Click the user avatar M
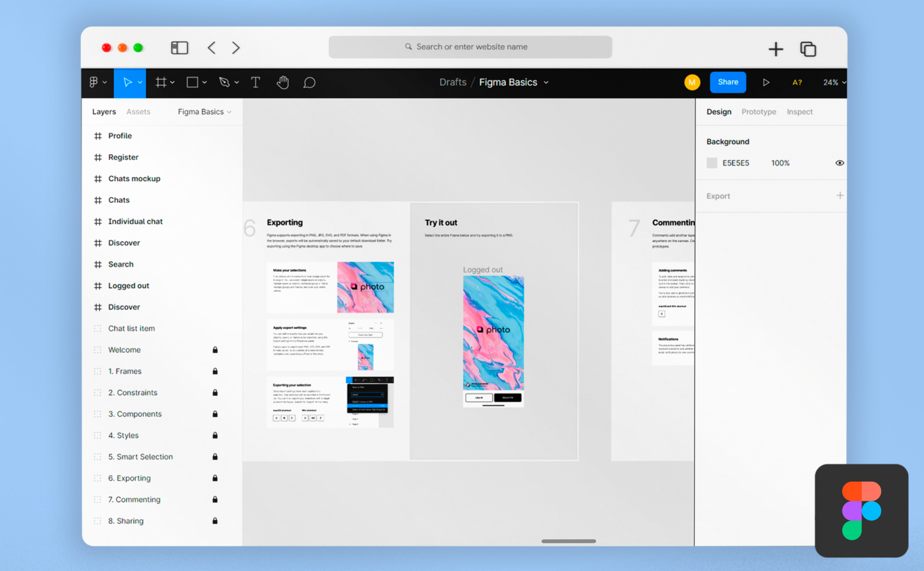 tap(692, 82)
